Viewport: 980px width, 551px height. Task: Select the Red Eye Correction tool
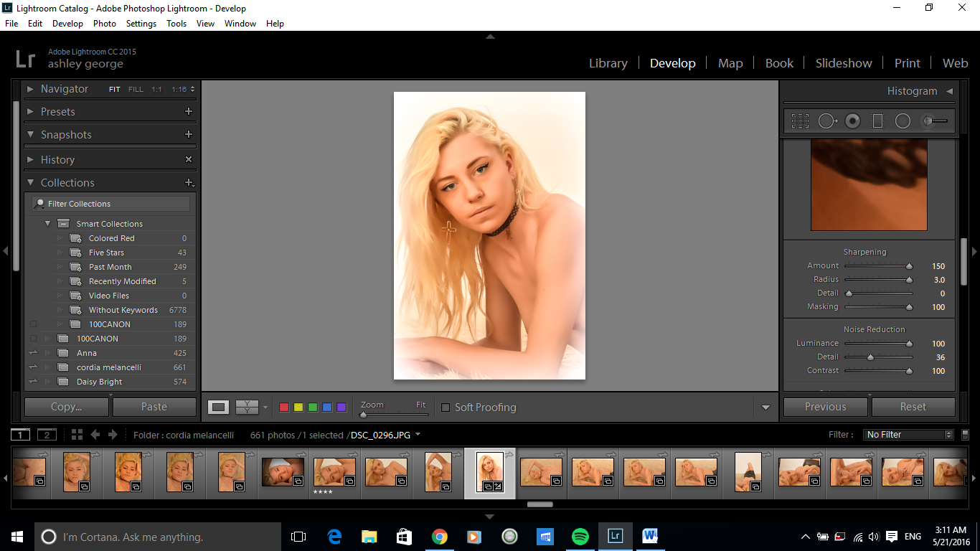(852, 121)
